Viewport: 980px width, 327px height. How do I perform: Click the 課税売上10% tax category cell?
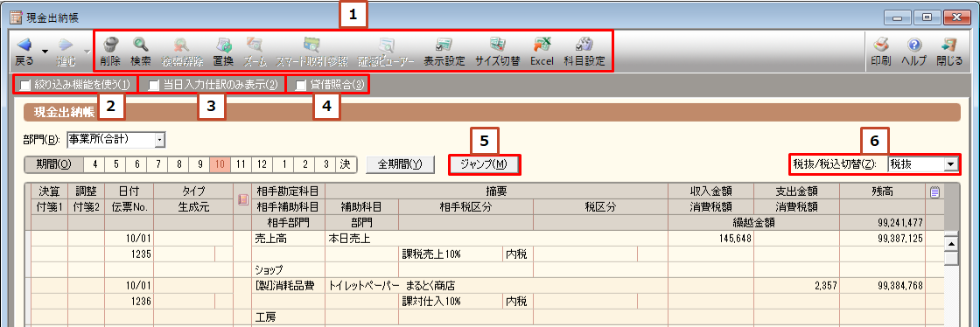451,254
